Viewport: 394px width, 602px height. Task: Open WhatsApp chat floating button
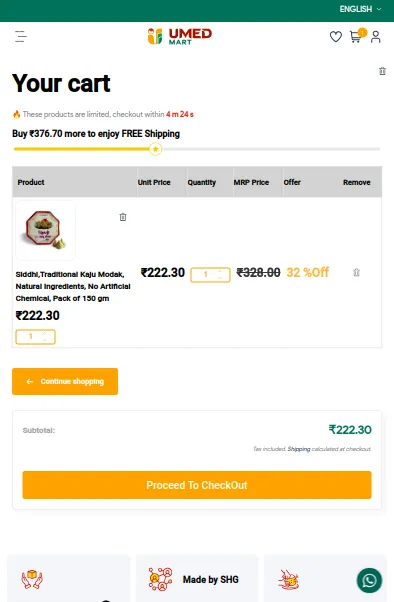click(x=369, y=580)
